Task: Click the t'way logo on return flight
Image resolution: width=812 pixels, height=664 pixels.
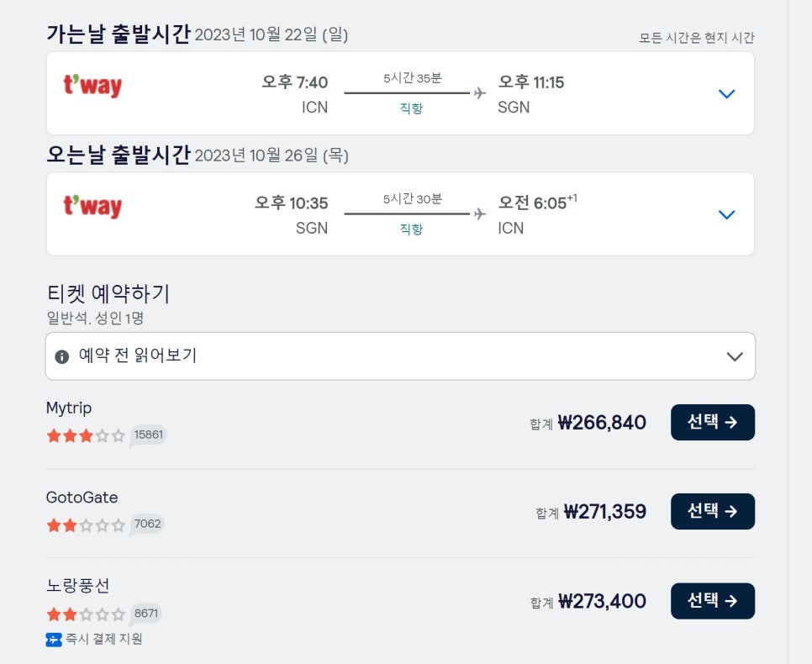Action: [92, 207]
